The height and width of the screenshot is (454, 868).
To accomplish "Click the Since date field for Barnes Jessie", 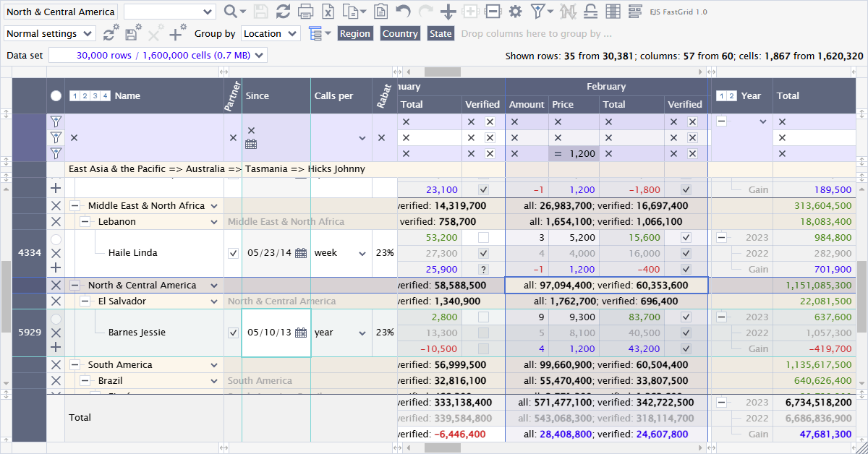I will pos(268,333).
